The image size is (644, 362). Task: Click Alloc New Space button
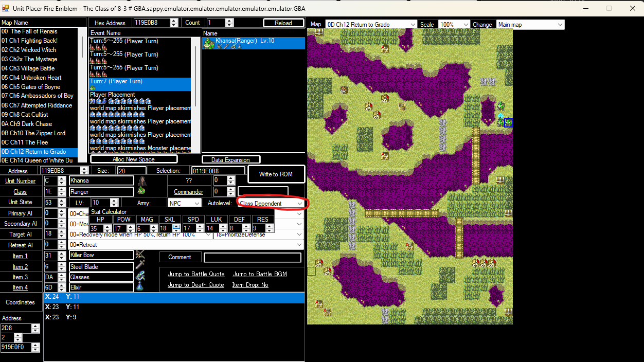(134, 159)
